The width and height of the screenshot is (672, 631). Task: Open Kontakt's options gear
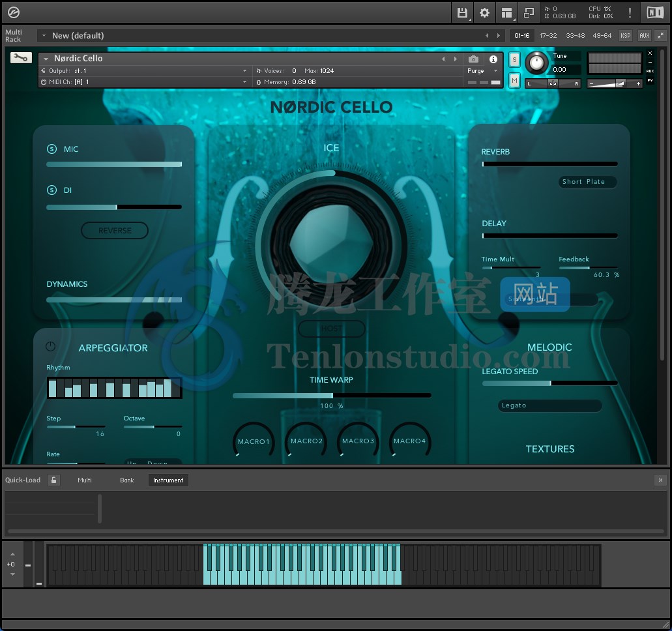(484, 12)
